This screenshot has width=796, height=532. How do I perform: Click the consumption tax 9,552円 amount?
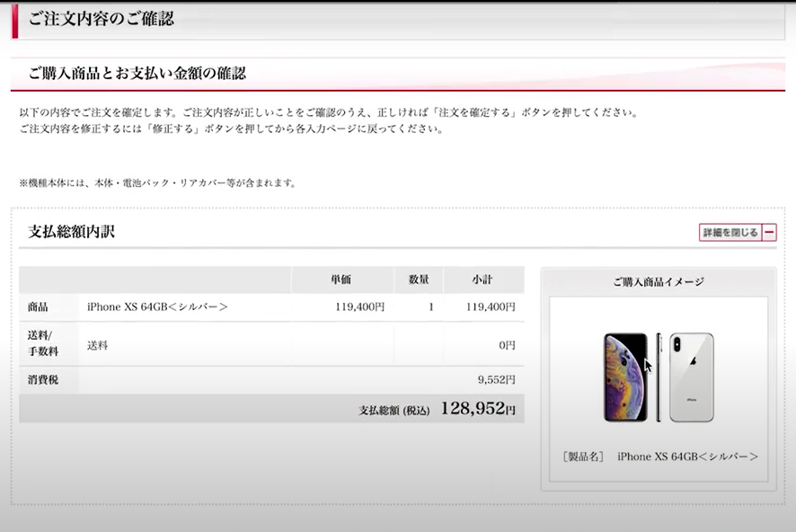tap(496, 380)
